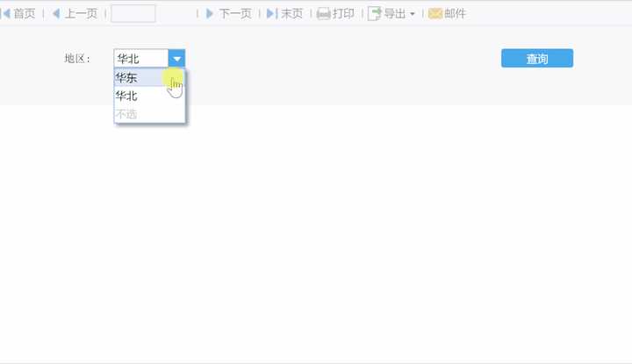Click the next page triangle icon
The image size is (632, 364).
[209, 13]
